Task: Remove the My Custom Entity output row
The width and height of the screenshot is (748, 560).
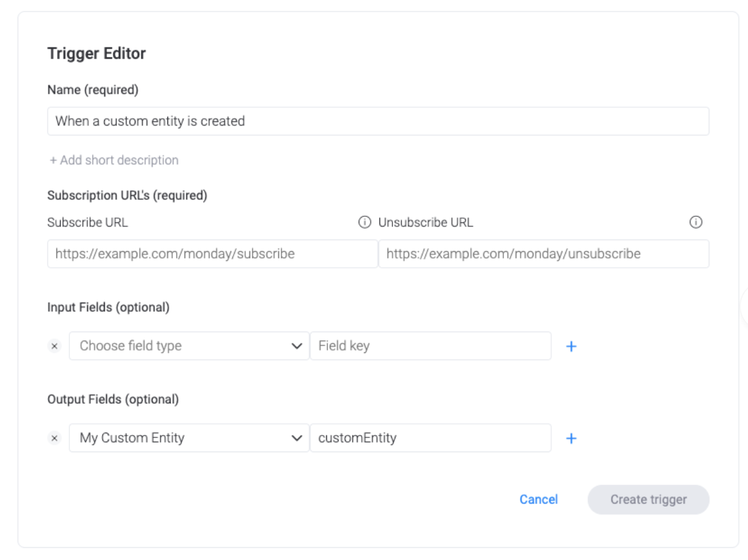Action: 55,438
